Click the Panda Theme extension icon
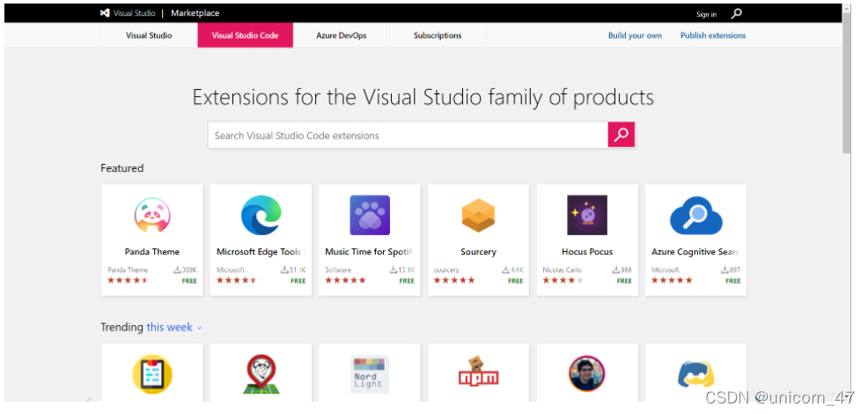 point(152,215)
